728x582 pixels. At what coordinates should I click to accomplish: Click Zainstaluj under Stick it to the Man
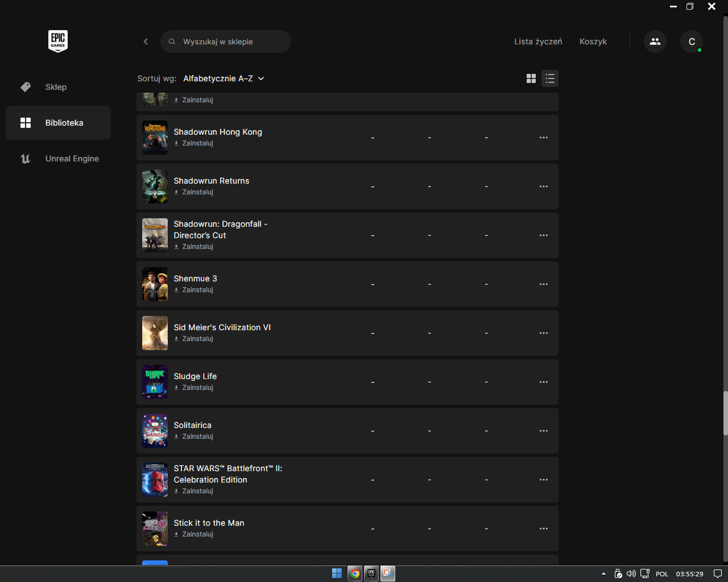click(193, 534)
